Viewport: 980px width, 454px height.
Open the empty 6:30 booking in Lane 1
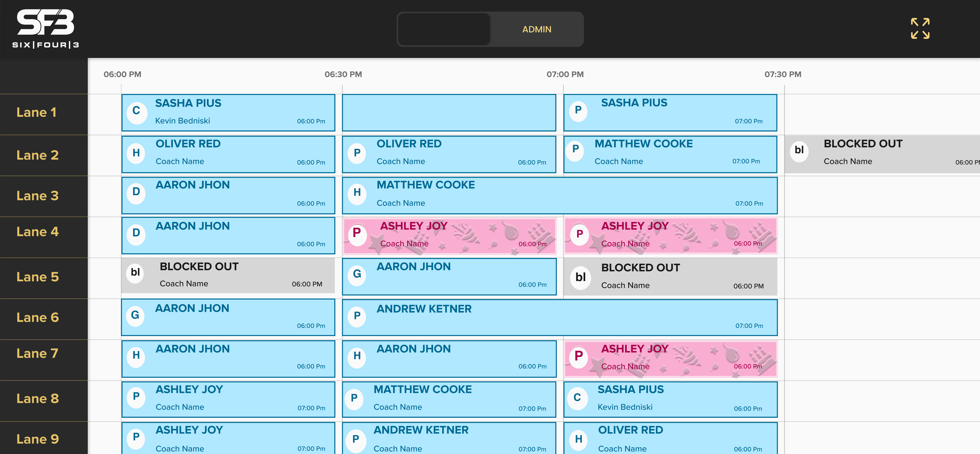click(449, 113)
